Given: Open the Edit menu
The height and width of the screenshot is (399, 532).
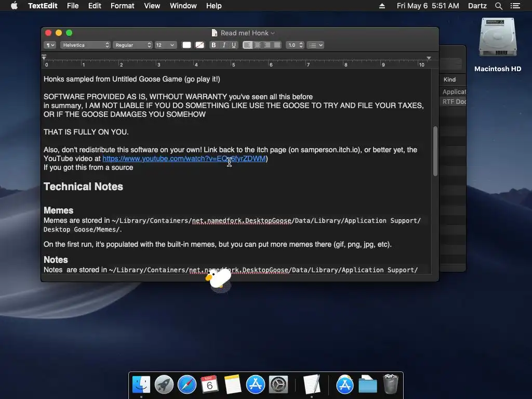Looking at the screenshot, I should point(95,6).
